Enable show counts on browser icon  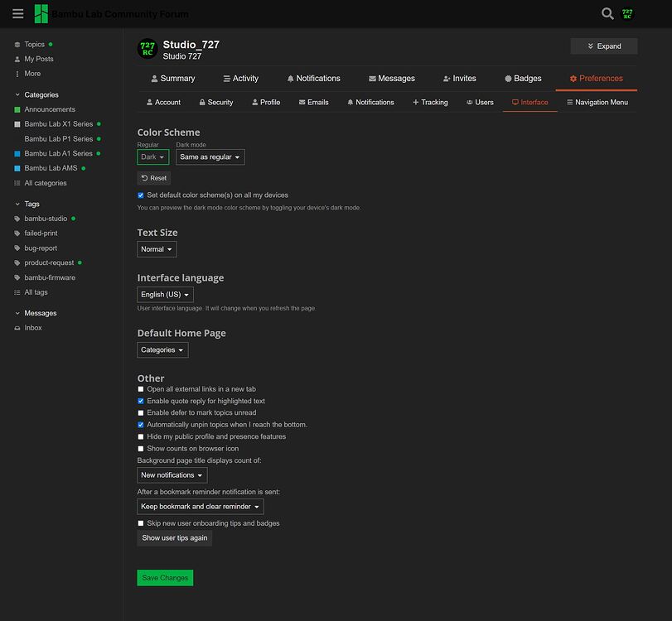tap(141, 449)
